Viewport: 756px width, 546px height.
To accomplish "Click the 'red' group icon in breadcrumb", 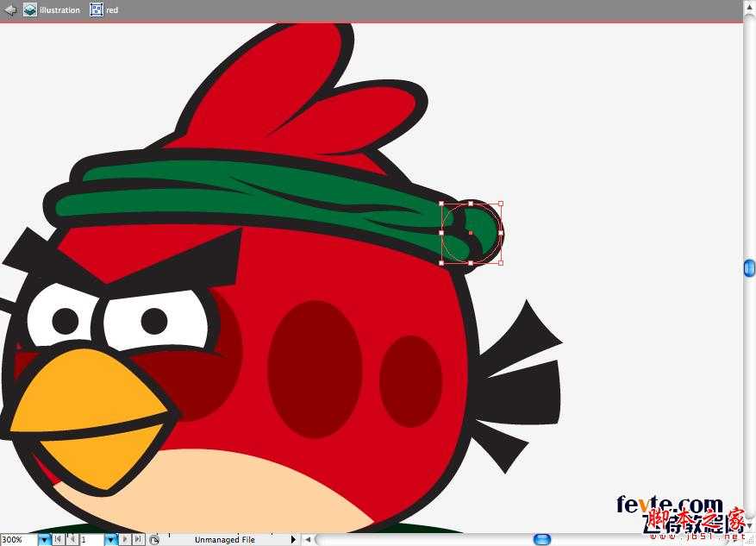I will [x=97, y=9].
